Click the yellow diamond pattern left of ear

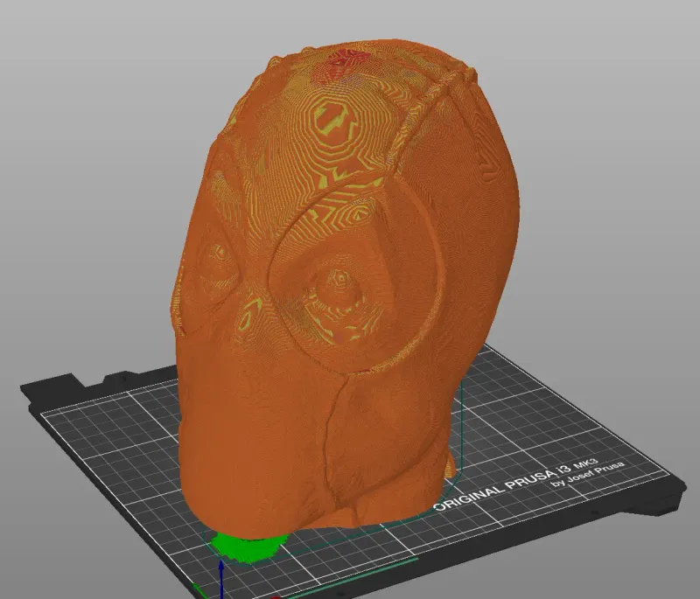click(247, 315)
